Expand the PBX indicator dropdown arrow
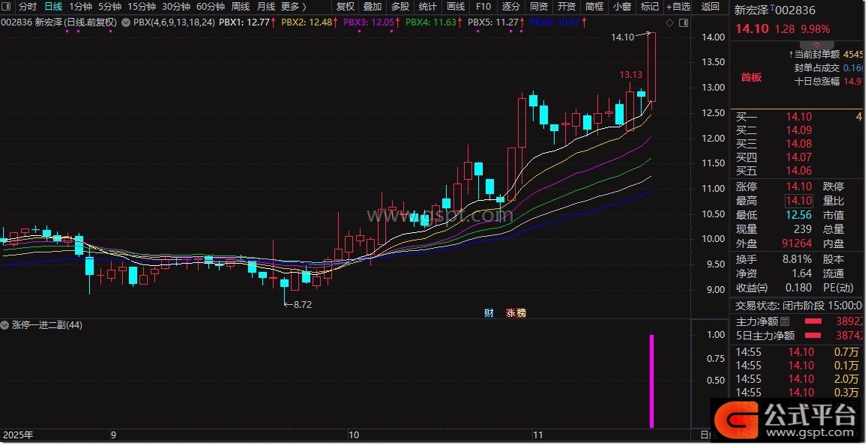The width and height of the screenshot is (868, 445). 125,22
